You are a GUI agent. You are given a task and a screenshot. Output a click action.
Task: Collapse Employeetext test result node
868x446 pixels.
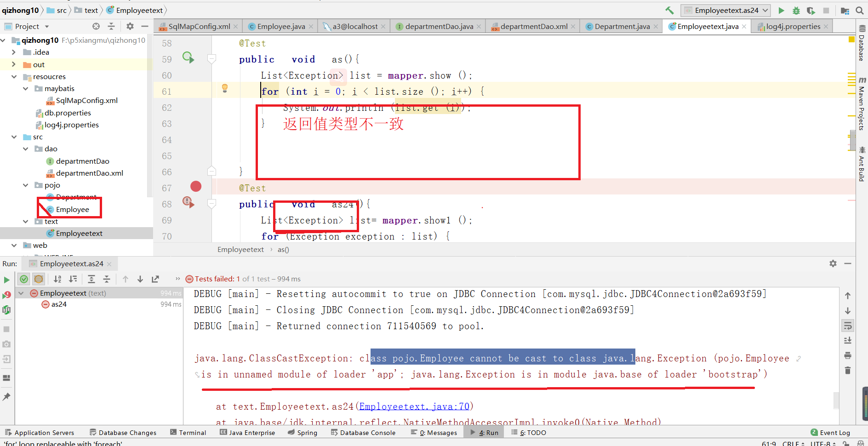click(x=21, y=293)
